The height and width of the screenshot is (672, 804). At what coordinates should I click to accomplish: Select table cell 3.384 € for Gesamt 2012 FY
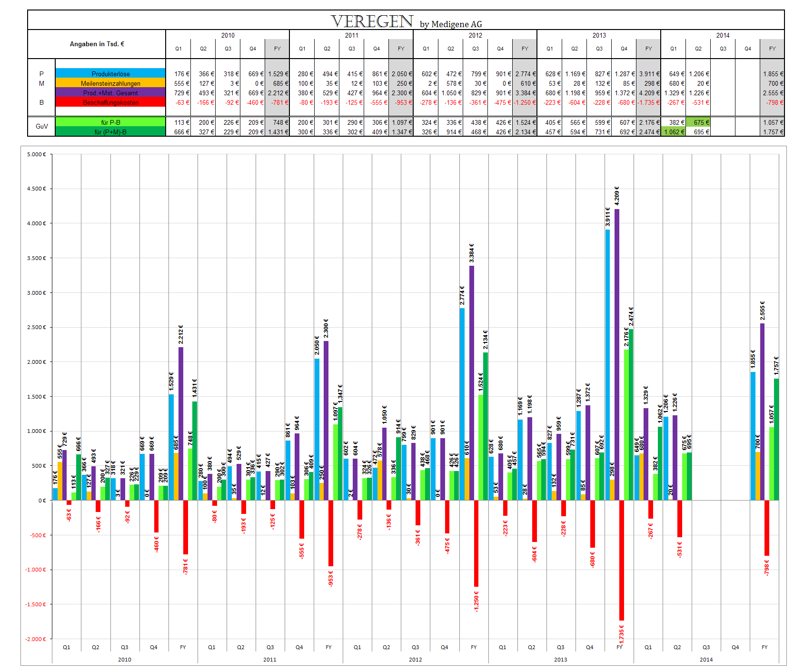525,93
